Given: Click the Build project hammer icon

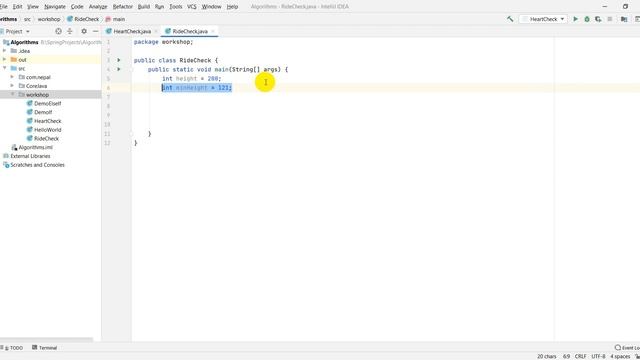Looking at the screenshot, I should click(510, 19).
